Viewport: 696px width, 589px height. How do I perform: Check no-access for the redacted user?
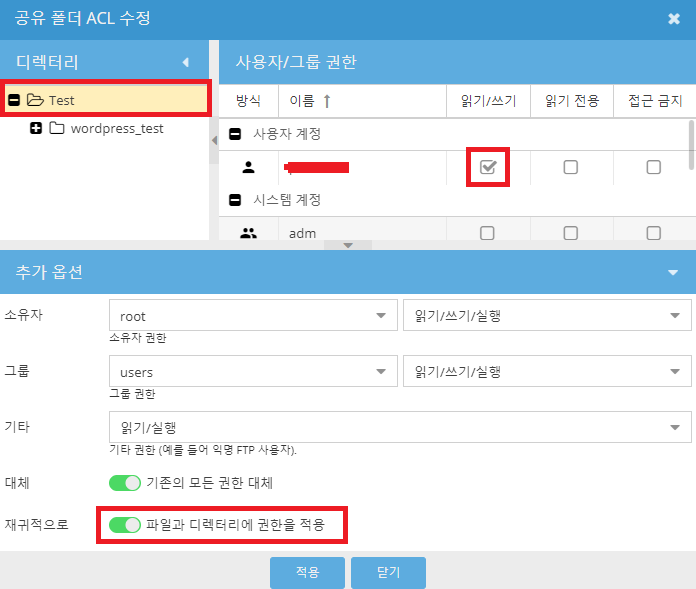click(x=653, y=167)
